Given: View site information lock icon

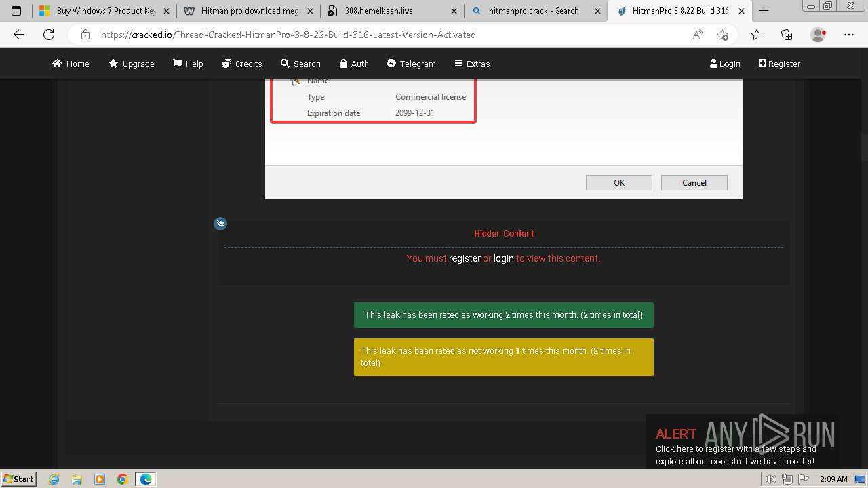Looking at the screenshot, I should point(85,35).
